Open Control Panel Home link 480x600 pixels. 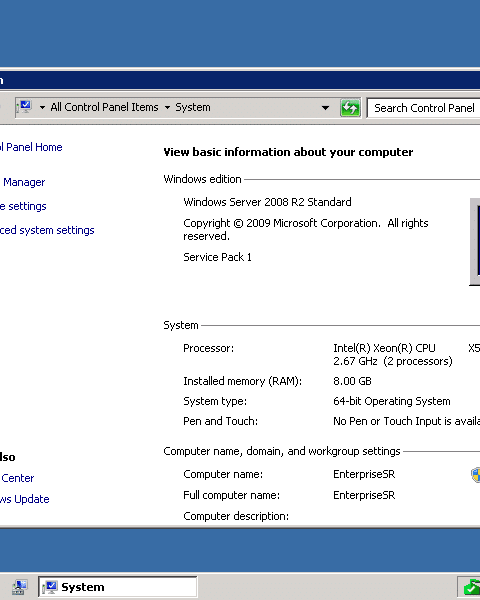coord(31,147)
